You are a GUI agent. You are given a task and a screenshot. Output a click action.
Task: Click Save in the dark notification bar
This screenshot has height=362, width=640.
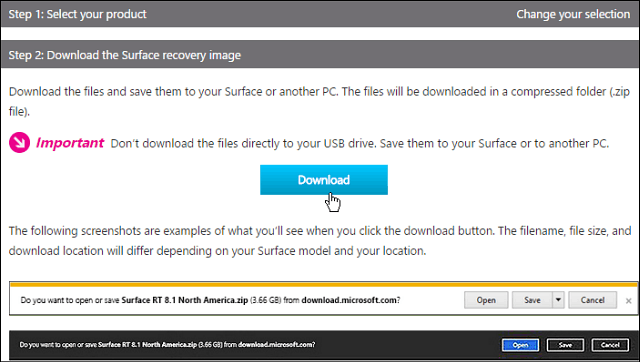[x=565, y=345]
